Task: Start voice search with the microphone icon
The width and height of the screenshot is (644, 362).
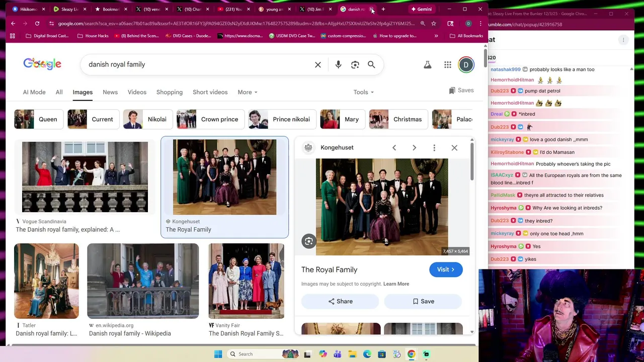Action: pyautogui.click(x=338, y=64)
